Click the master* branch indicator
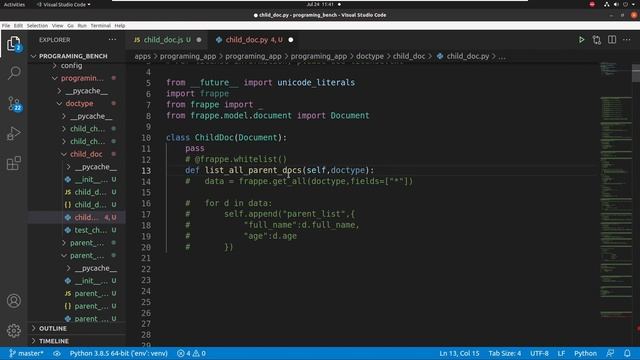Image resolution: width=640 pixels, height=360 pixels. [x=26, y=353]
